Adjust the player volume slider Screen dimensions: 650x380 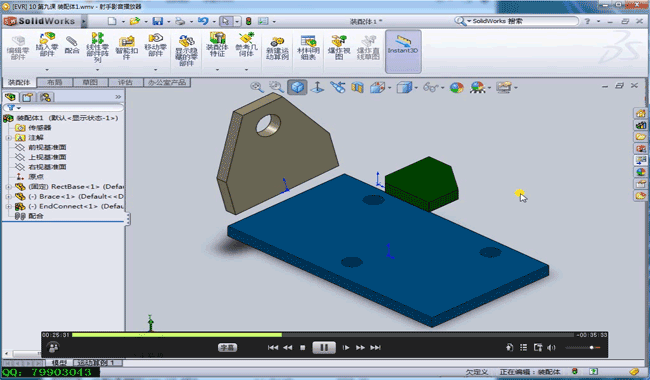582,348
